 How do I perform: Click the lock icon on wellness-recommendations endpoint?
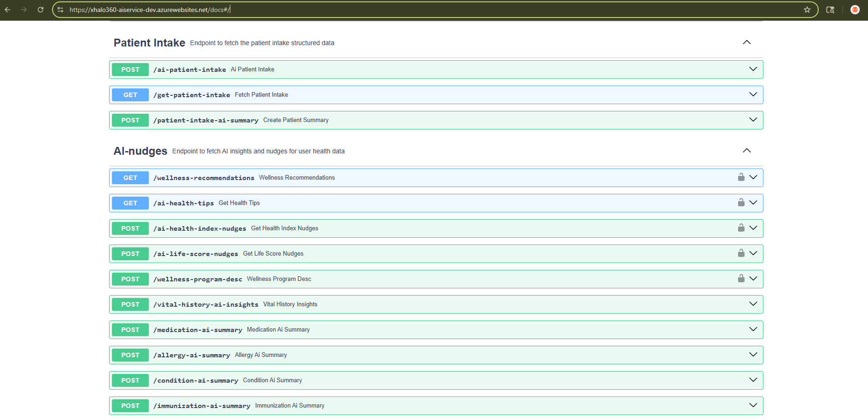point(741,177)
